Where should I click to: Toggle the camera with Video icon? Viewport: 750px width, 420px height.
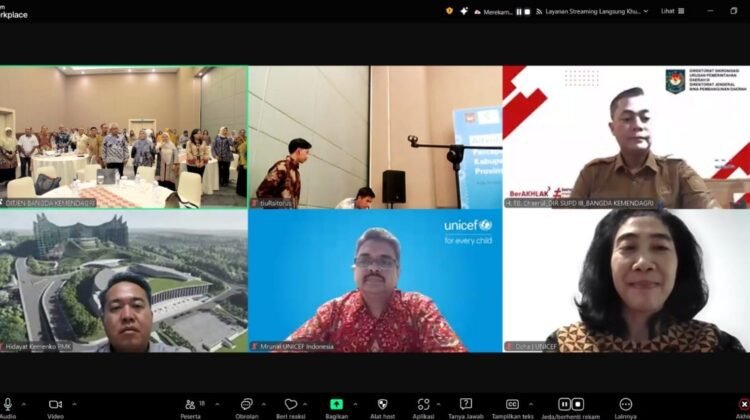[55, 405]
